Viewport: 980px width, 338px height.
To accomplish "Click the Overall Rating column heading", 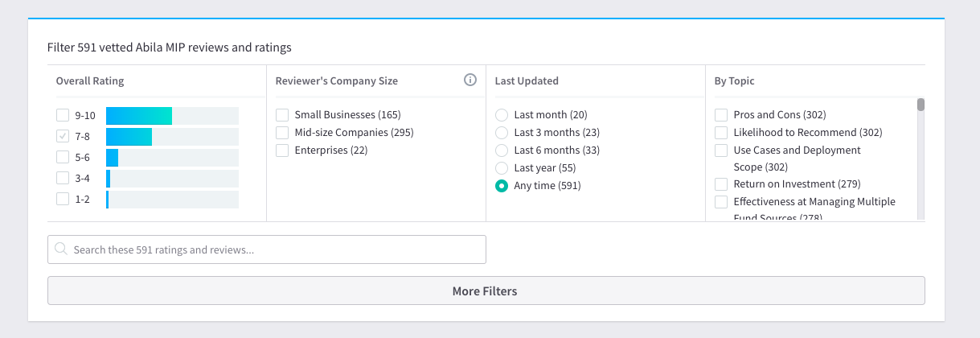I will [x=90, y=80].
